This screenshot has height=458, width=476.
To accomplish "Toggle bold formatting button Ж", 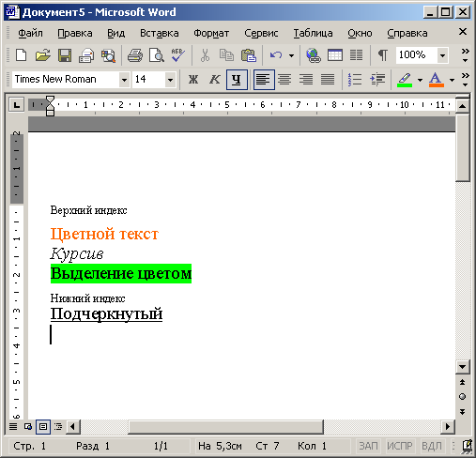I will pos(193,80).
